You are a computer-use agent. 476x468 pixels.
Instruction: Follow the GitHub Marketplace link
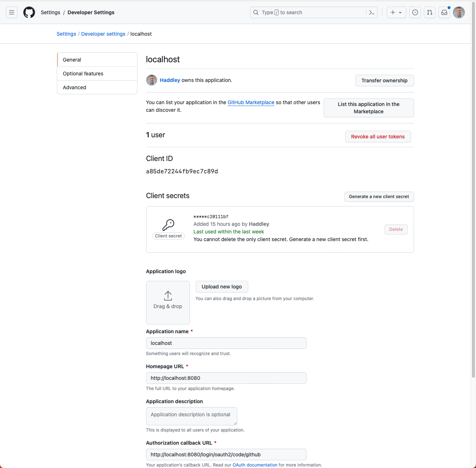251,102
